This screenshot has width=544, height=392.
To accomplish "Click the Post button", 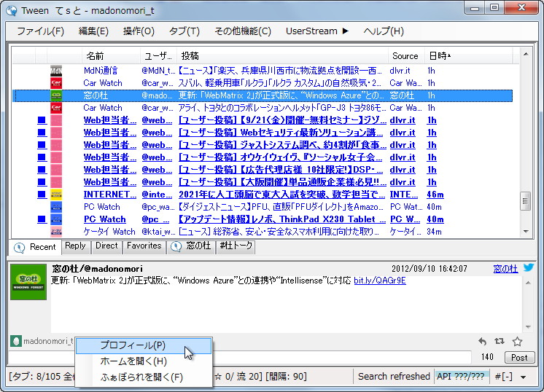I will 519,357.
